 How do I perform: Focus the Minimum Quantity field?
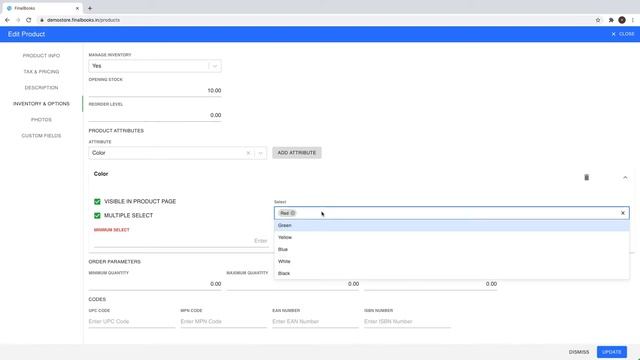155,284
